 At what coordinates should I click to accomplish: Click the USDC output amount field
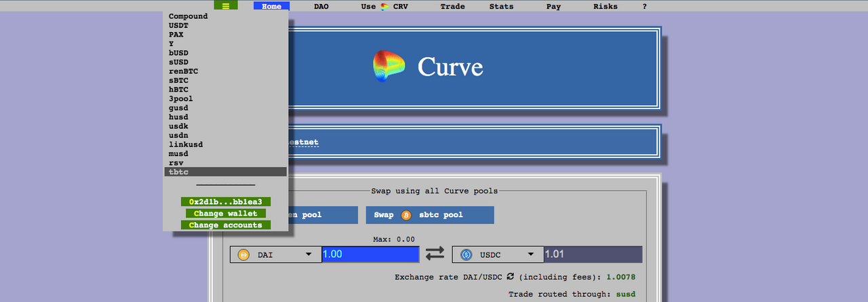pyautogui.click(x=593, y=254)
